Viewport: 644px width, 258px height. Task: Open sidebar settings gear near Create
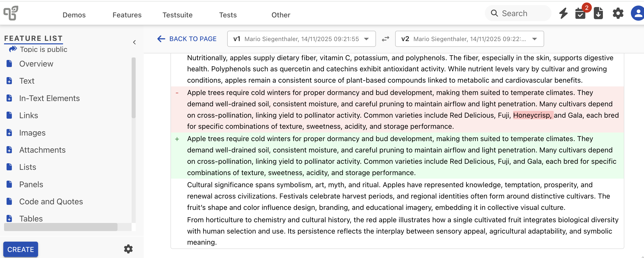point(128,249)
